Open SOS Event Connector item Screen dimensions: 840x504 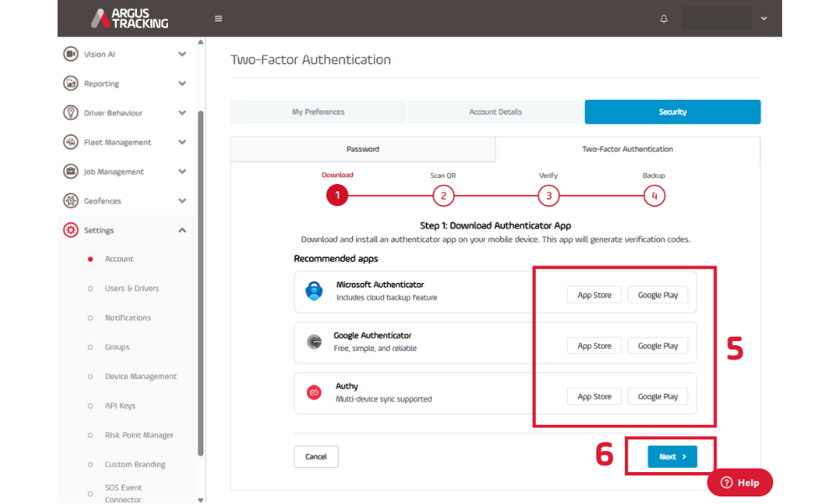point(123,493)
